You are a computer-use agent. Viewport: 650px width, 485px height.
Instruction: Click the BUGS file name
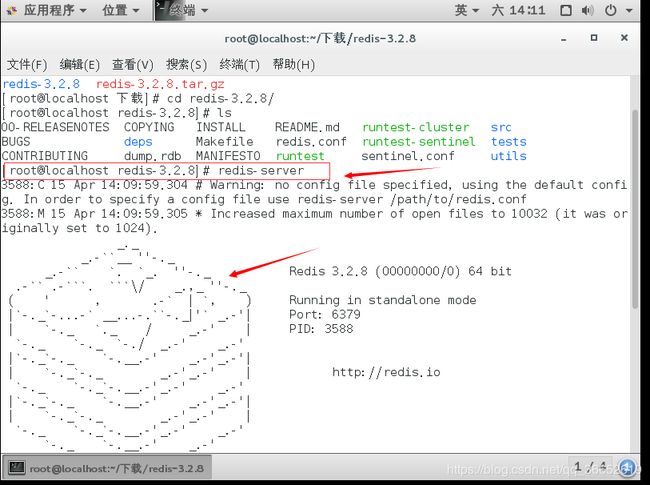pos(16,142)
